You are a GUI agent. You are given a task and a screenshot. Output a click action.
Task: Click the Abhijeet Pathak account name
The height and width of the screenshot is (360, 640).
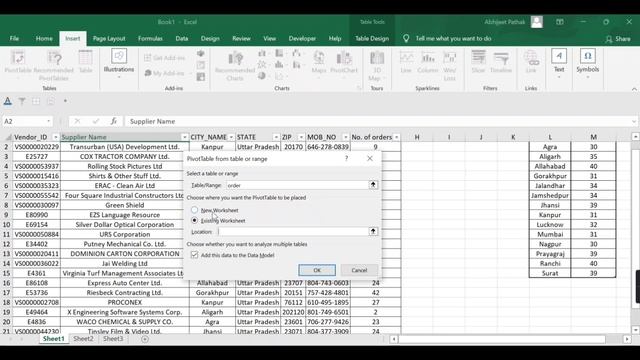[504, 22]
